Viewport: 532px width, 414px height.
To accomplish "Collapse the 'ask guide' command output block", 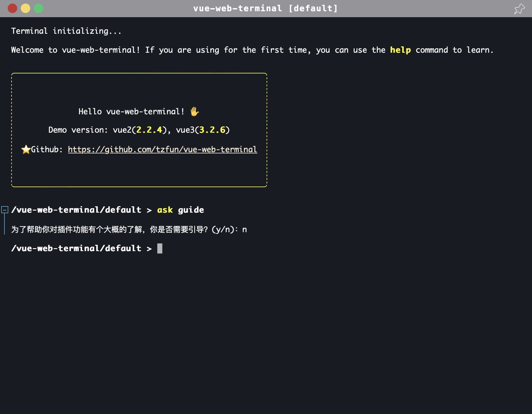I will click(x=5, y=210).
